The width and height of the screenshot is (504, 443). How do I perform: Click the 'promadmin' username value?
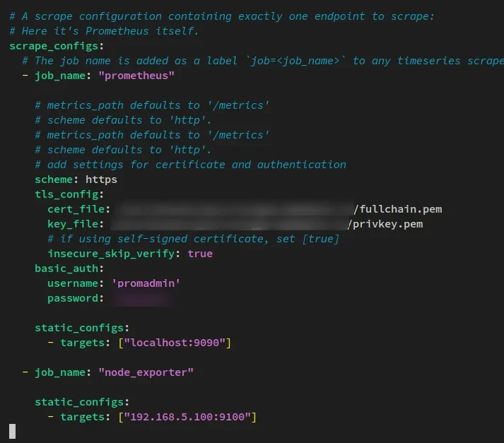[146, 283]
